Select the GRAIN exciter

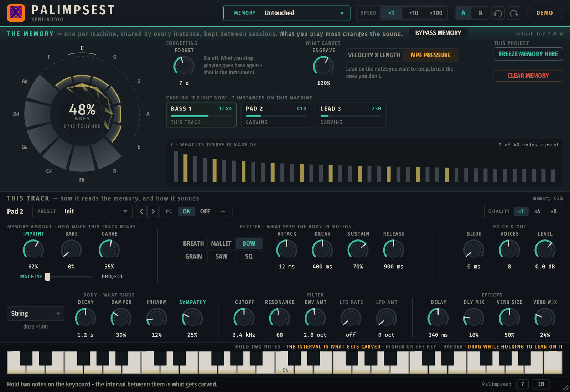193,257
